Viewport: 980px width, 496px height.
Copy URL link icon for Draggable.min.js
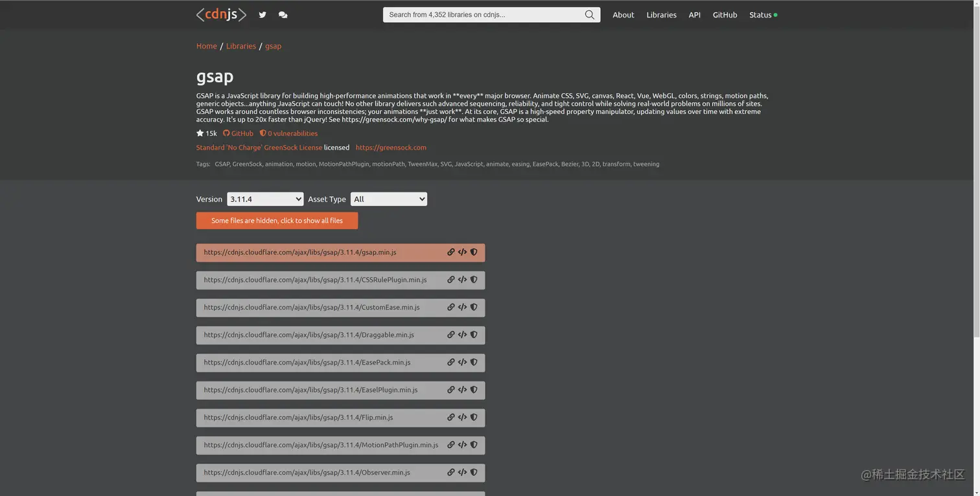(x=451, y=335)
